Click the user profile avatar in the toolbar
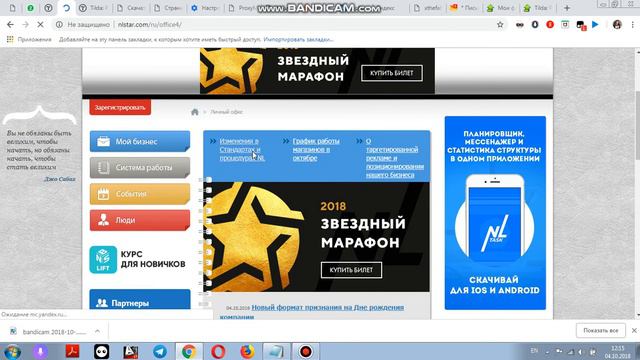 pyautogui.click(x=617, y=24)
